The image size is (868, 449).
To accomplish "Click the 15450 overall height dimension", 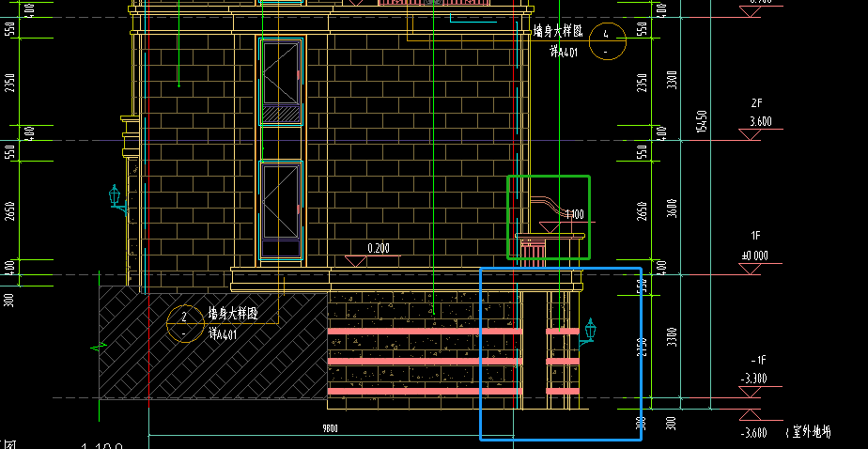I will (702, 121).
